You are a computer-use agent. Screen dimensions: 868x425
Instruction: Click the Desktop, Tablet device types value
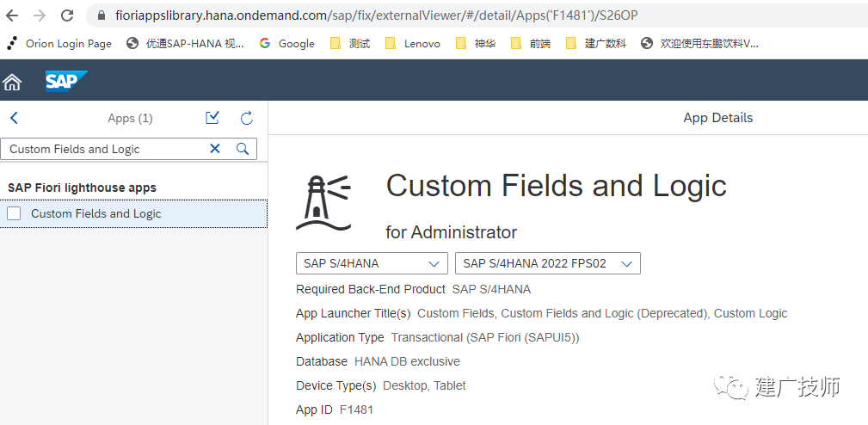pos(424,385)
